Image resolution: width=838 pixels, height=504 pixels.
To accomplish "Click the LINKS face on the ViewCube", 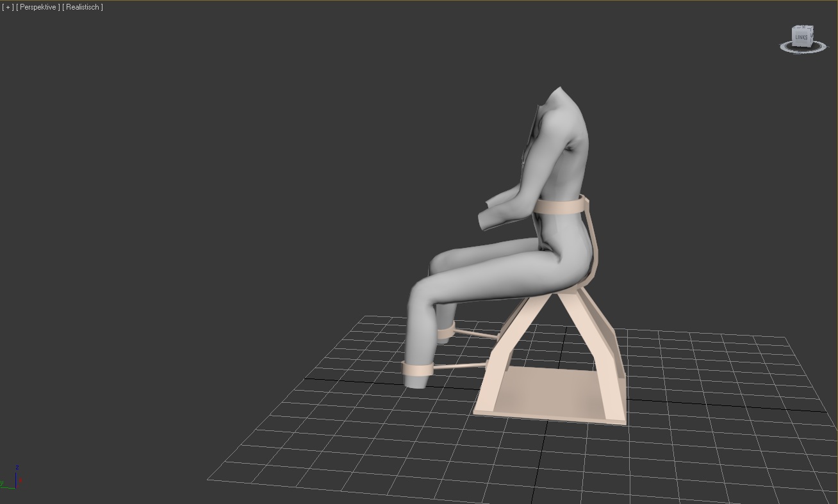I will (801, 37).
